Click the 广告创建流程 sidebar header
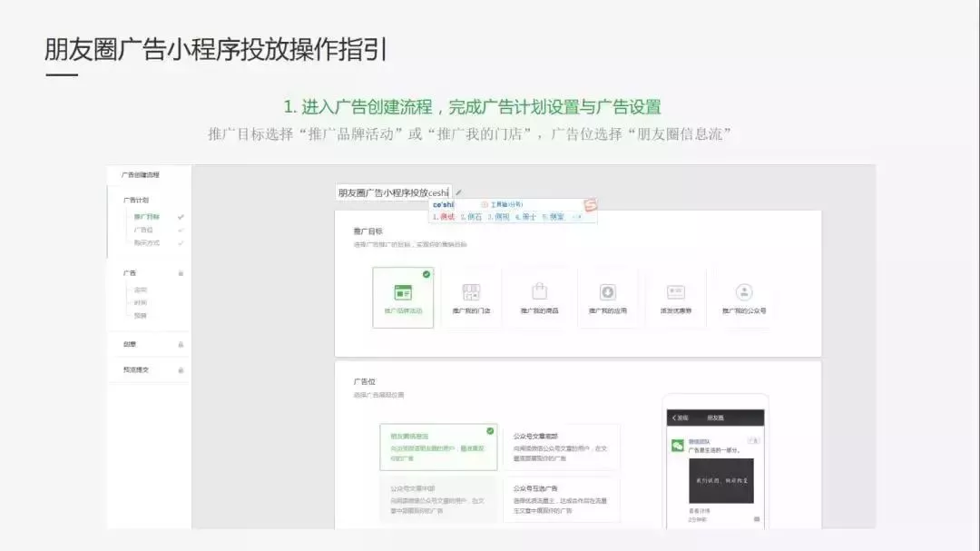This screenshot has height=551, width=980. coord(141,175)
